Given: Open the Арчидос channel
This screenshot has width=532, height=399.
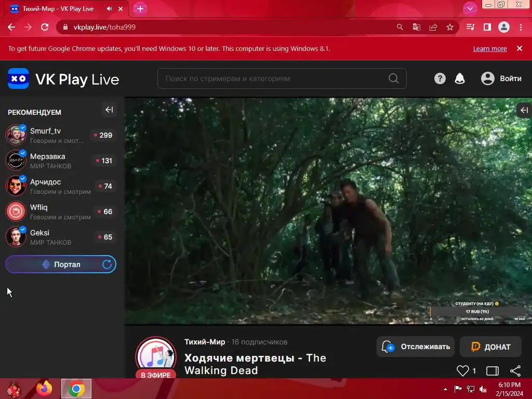Looking at the screenshot, I should 61,186.
